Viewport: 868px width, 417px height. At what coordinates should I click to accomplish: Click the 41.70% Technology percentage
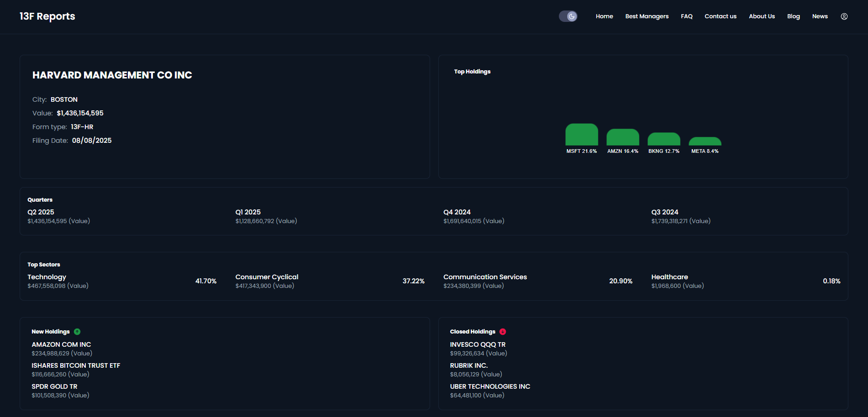[206, 281]
